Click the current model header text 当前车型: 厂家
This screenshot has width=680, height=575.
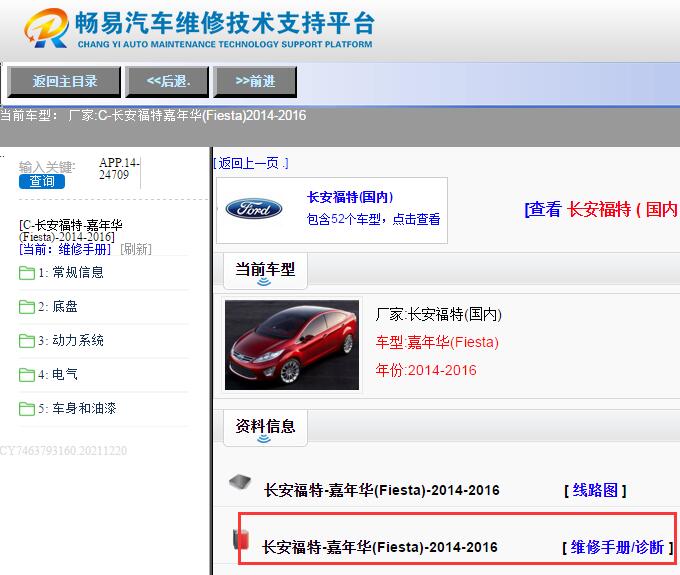[153, 115]
